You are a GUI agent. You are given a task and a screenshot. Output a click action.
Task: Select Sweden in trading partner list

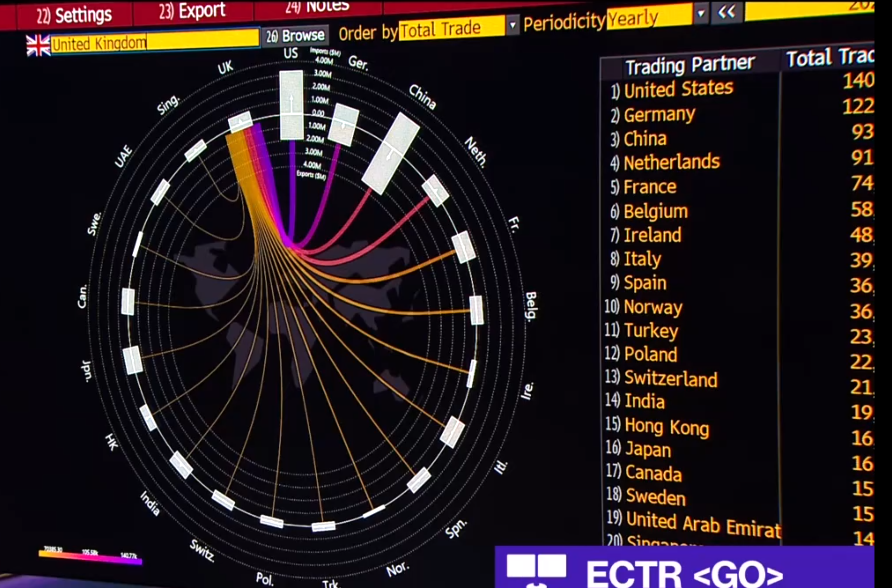(x=656, y=497)
